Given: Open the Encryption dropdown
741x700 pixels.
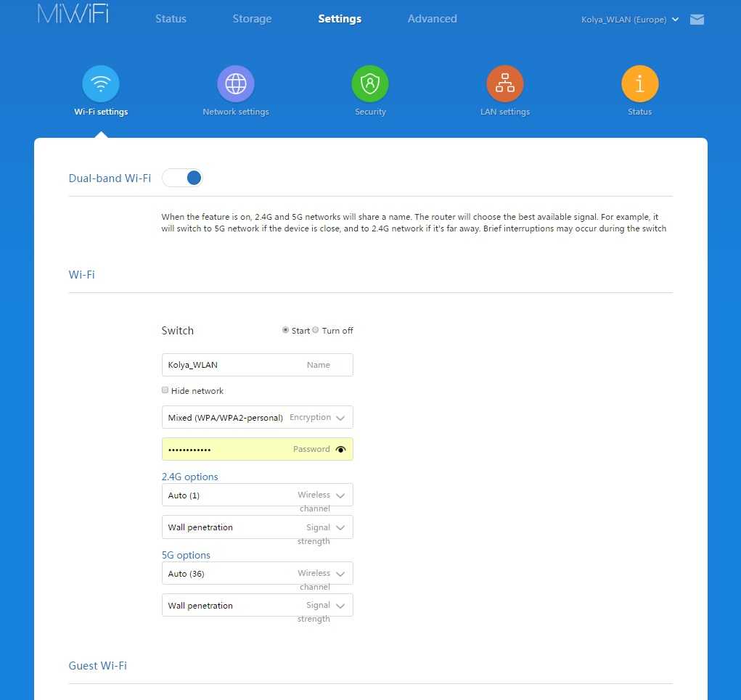Looking at the screenshot, I should 258,417.
